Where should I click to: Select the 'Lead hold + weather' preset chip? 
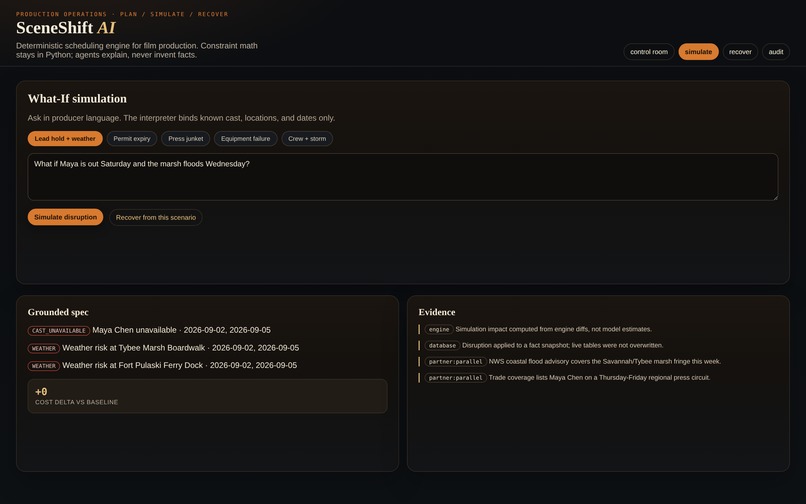pyautogui.click(x=65, y=139)
